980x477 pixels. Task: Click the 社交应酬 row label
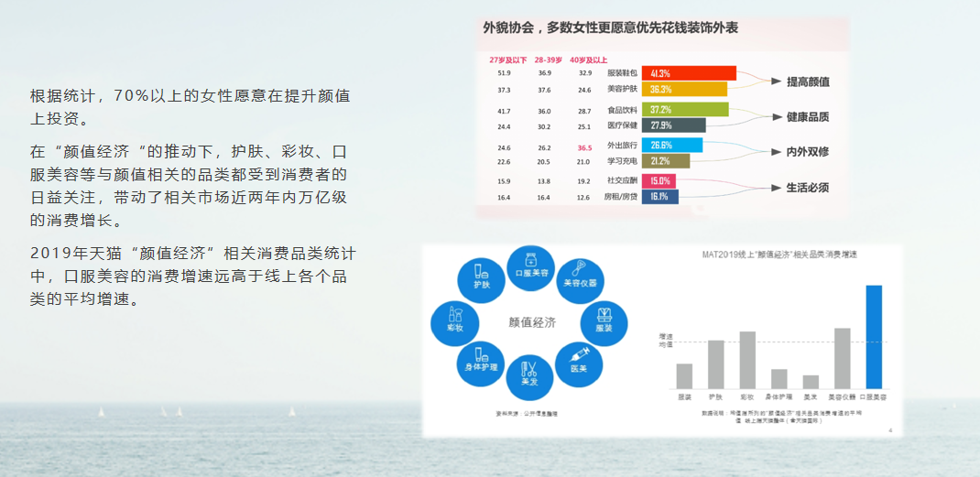pos(622,181)
